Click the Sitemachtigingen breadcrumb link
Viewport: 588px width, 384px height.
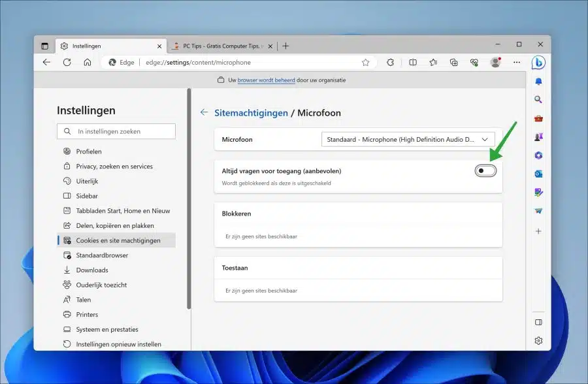click(252, 113)
